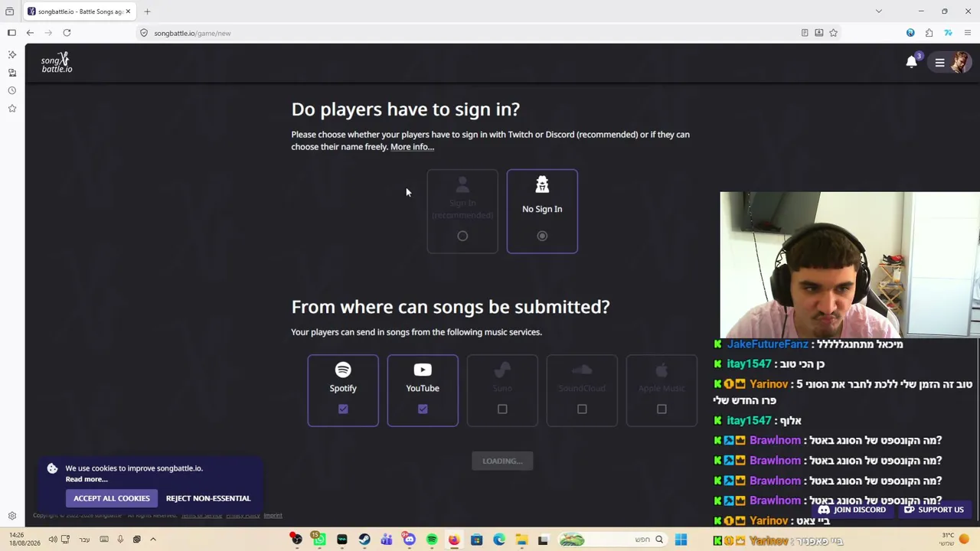Screen dimensions: 980x551
Task: Open Discord from the taskbar
Action: (x=409, y=540)
